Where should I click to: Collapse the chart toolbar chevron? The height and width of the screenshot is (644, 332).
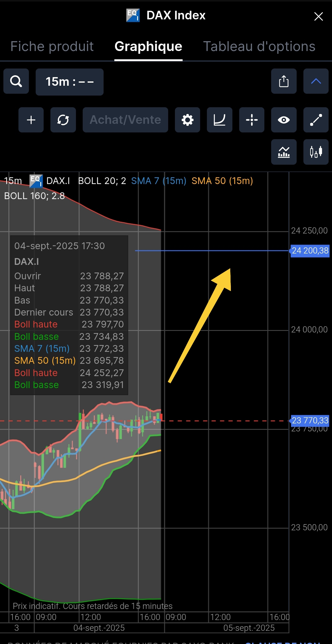(316, 81)
